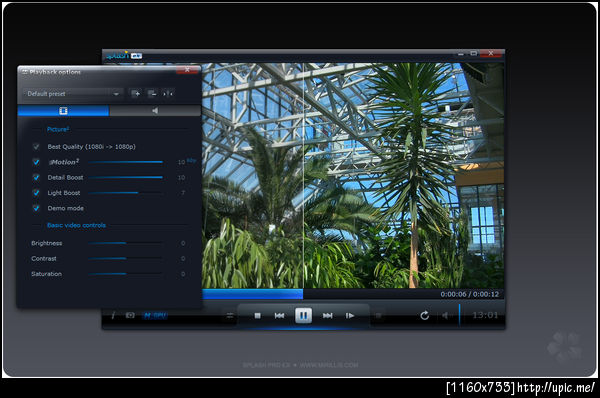The image size is (600, 398).
Task: Adjust the Motion² slider
Action: point(126,162)
